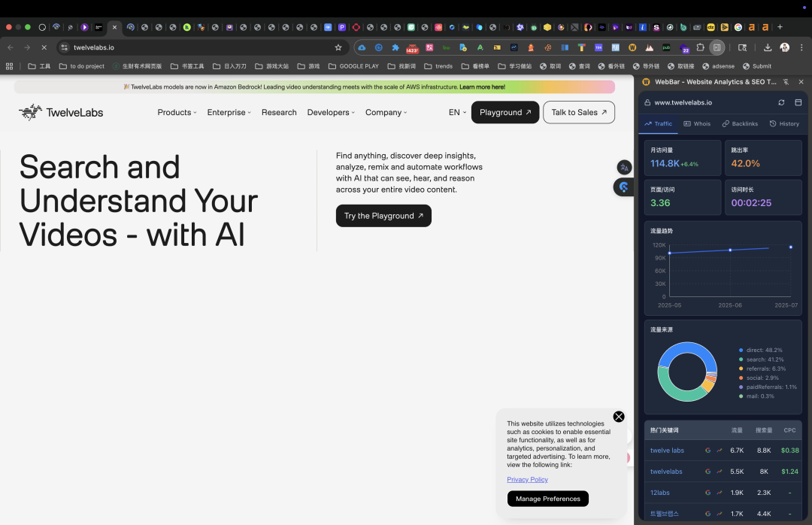The width and height of the screenshot is (812, 525).
Task: Switch to the History tab
Action: pyautogui.click(x=784, y=124)
